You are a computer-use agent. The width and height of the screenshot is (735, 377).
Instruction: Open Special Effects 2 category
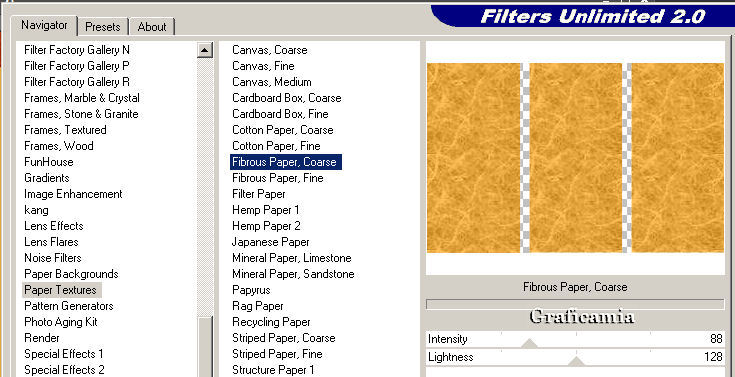[x=64, y=369]
